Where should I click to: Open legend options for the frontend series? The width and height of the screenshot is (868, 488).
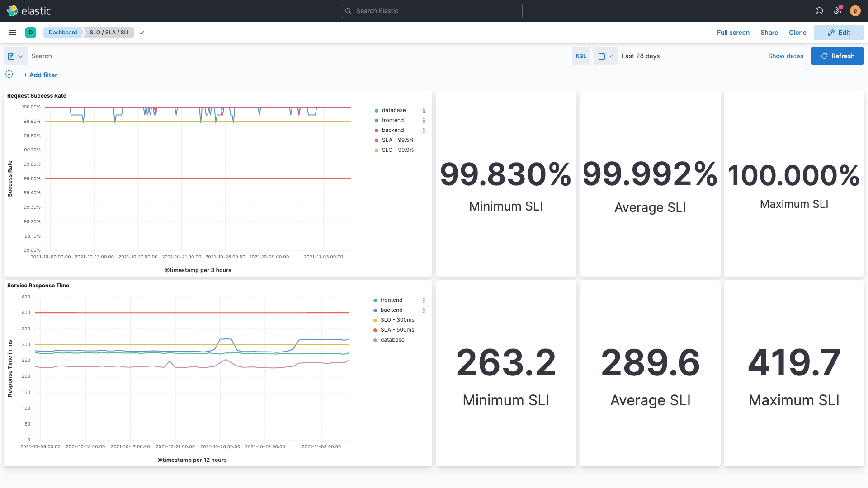tap(424, 120)
